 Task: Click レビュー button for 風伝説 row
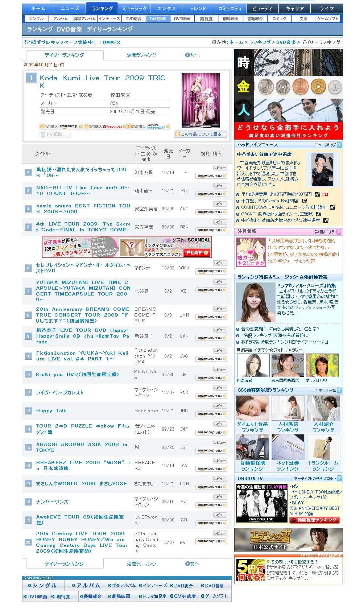point(220,168)
